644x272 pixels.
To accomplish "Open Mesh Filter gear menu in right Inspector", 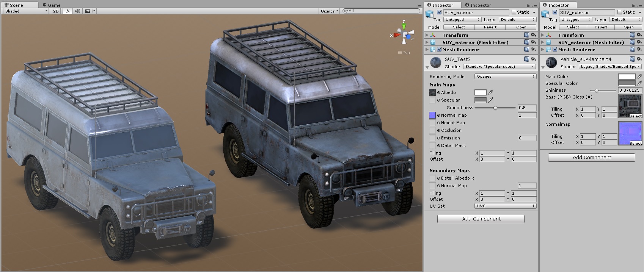I will pos(639,42).
